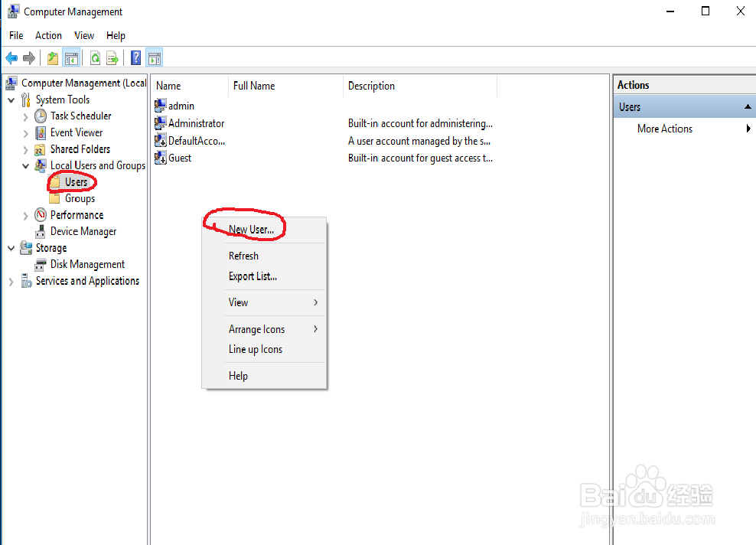Click the Task Scheduler clock icon
Viewport: 756px width, 545px height.
(x=41, y=116)
